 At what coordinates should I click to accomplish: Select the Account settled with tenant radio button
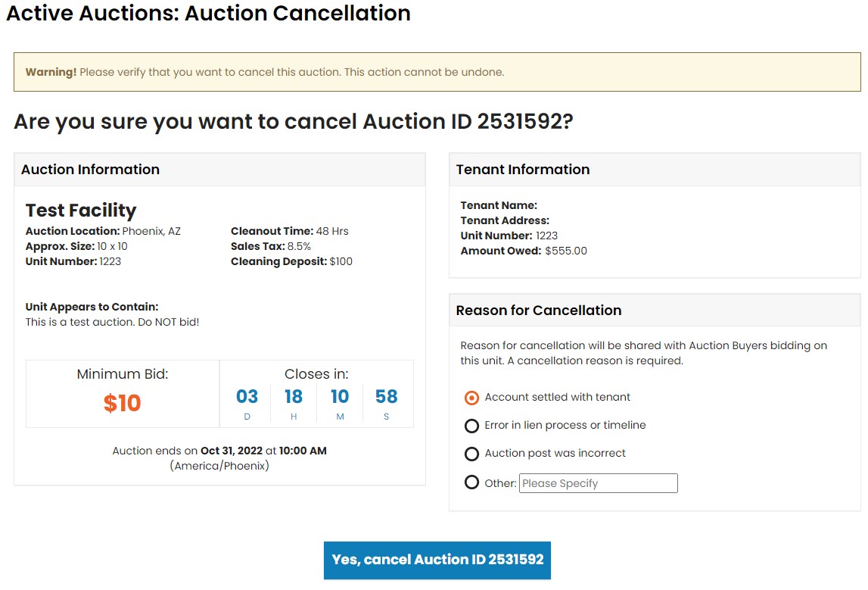point(470,396)
